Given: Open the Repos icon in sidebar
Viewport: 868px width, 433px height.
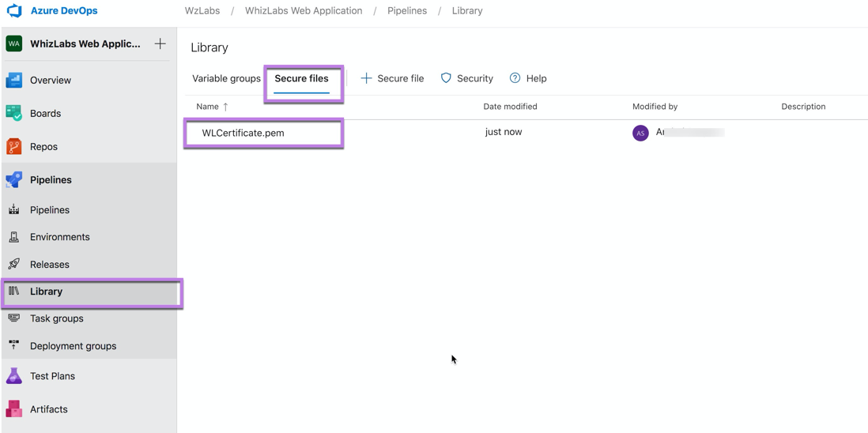Looking at the screenshot, I should click(x=14, y=146).
